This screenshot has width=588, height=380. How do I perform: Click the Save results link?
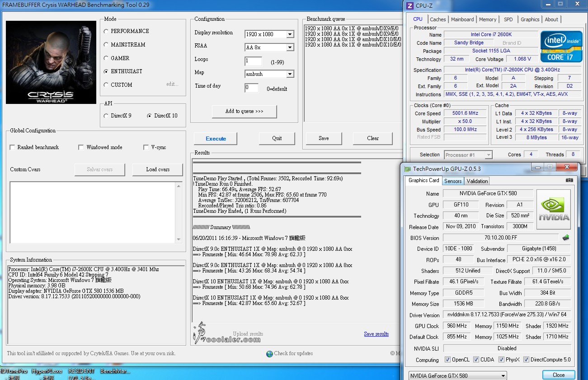click(x=376, y=334)
